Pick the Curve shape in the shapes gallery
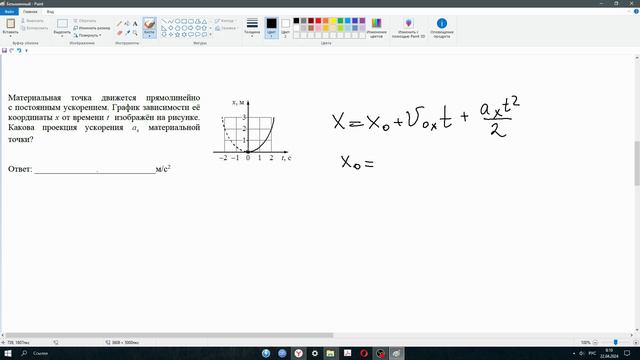Screen dimensions: 640x360 (x=171, y=21)
